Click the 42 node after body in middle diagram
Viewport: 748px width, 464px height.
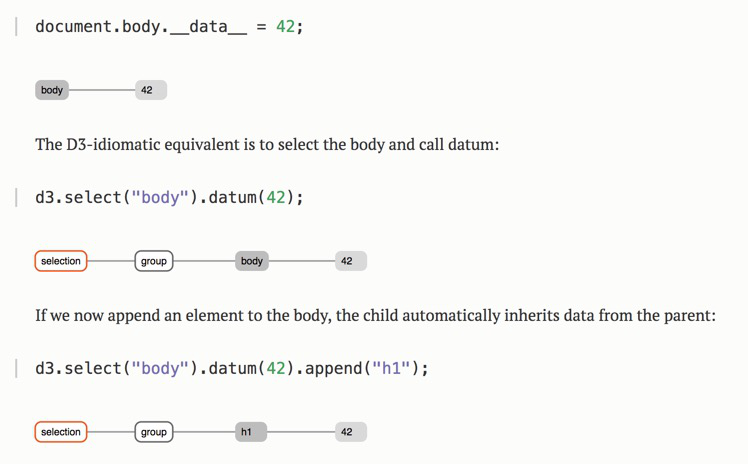351,261
